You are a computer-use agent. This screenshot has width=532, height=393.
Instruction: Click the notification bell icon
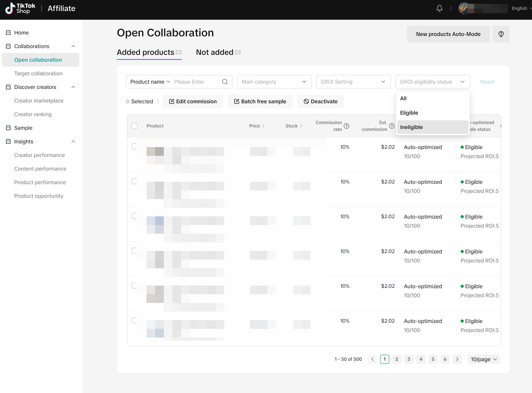(440, 9)
